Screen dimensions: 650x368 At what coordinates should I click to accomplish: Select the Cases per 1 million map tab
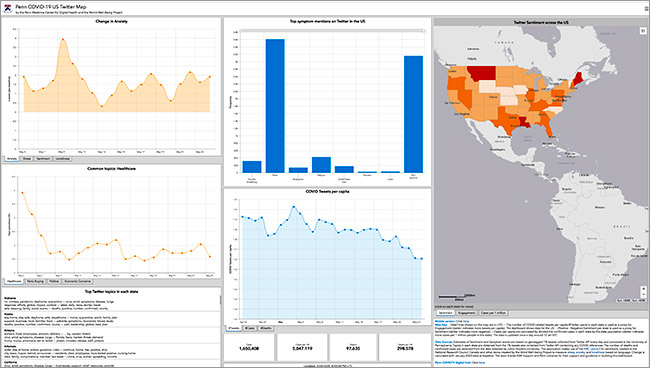[x=493, y=313]
